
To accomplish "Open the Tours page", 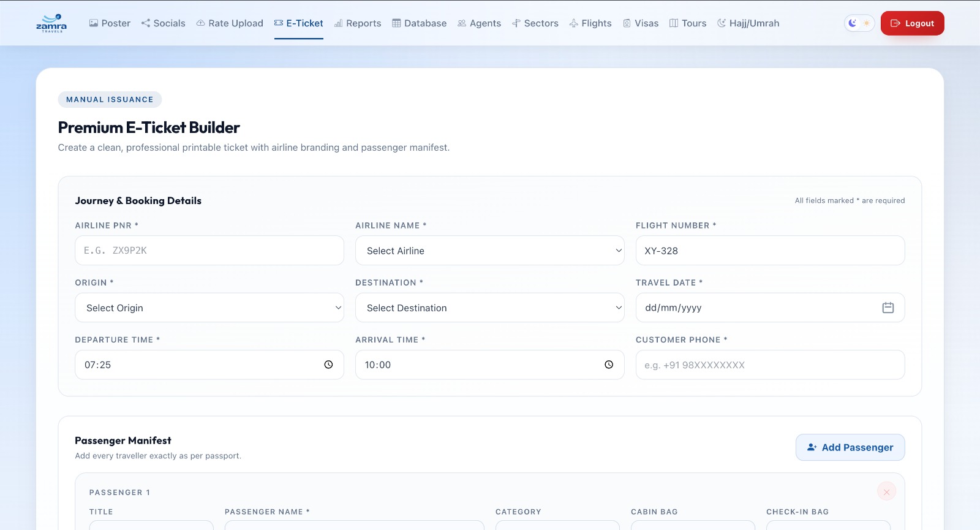I will click(x=688, y=23).
